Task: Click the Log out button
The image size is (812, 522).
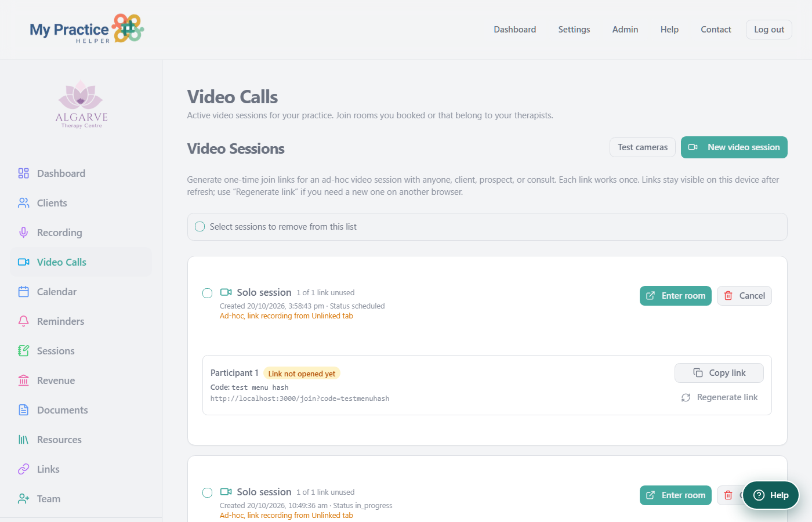Action: click(x=769, y=30)
